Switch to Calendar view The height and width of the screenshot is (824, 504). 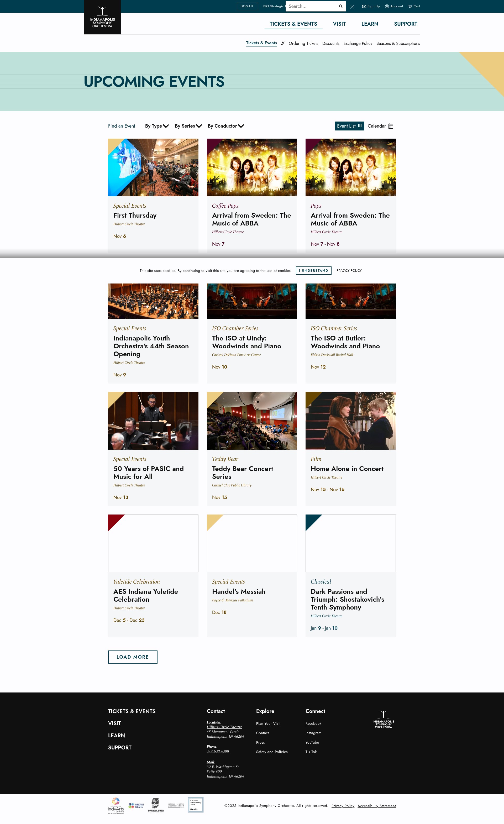[380, 126]
